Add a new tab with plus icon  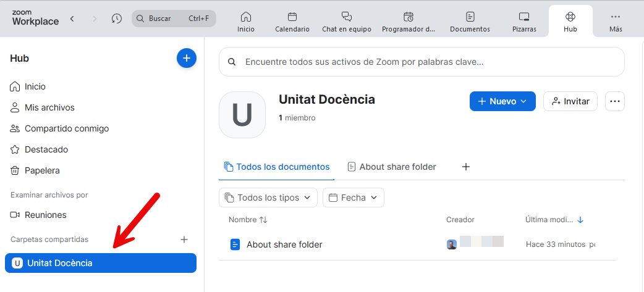pyautogui.click(x=466, y=167)
